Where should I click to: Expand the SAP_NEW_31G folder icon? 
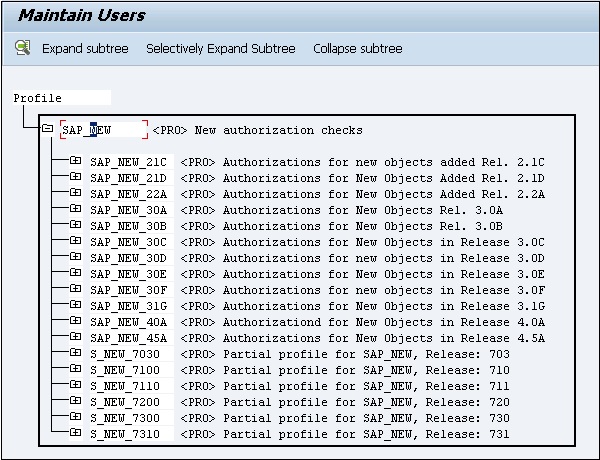[x=76, y=305]
